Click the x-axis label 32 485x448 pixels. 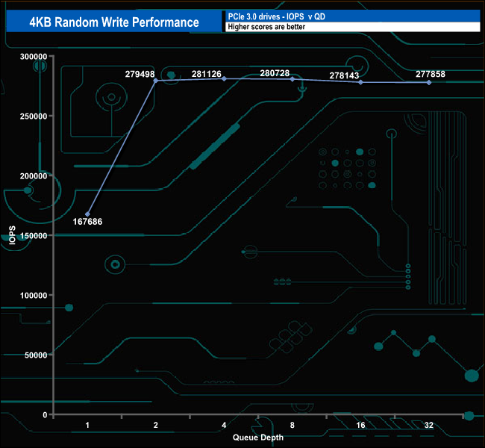pos(429,425)
